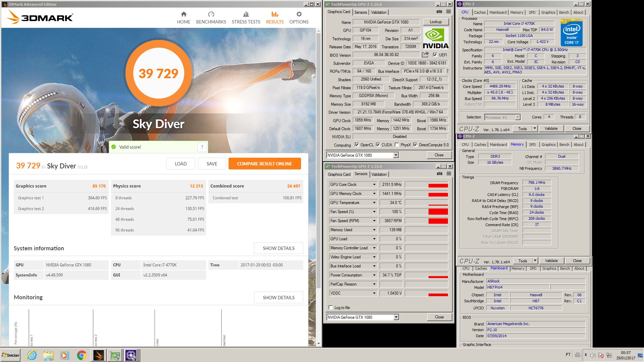644x362 pixels.
Task: Switch to Sensors tab in upper GPU-Z window
Action: [x=360, y=12]
